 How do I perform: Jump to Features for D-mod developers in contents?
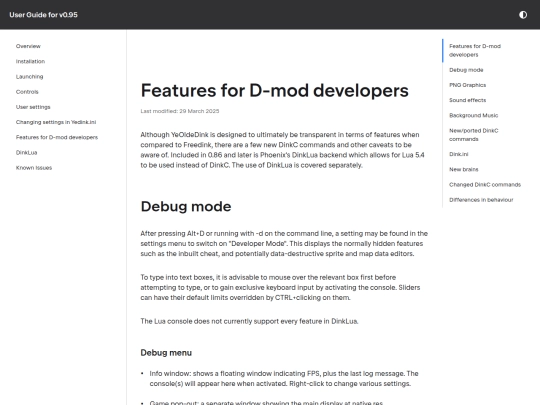tap(475, 50)
